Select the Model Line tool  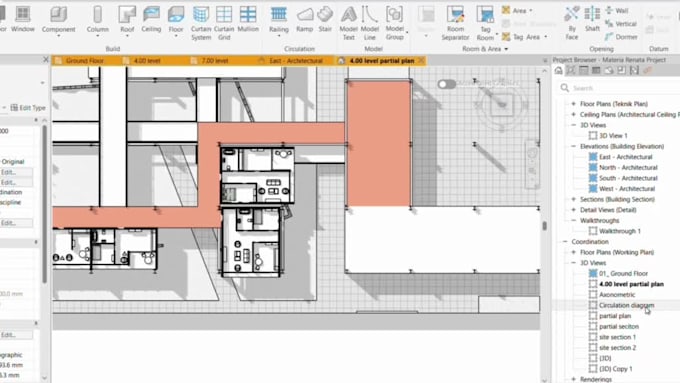(369, 23)
